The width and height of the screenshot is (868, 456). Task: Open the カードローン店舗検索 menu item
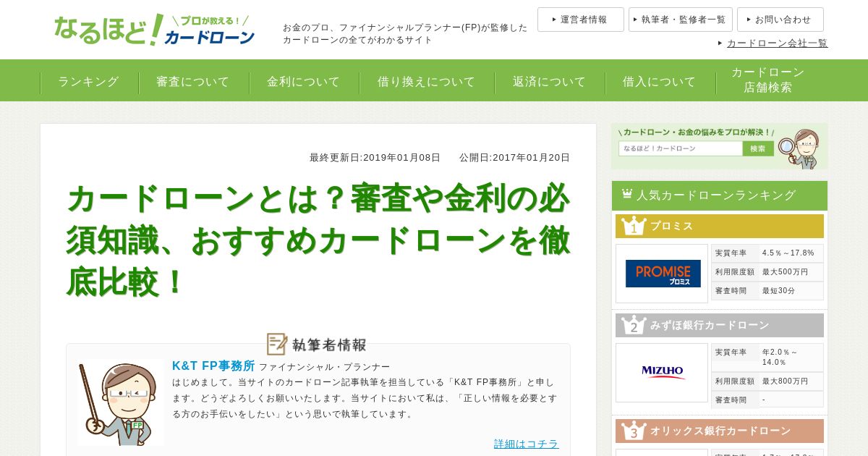pyautogui.click(x=768, y=80)
